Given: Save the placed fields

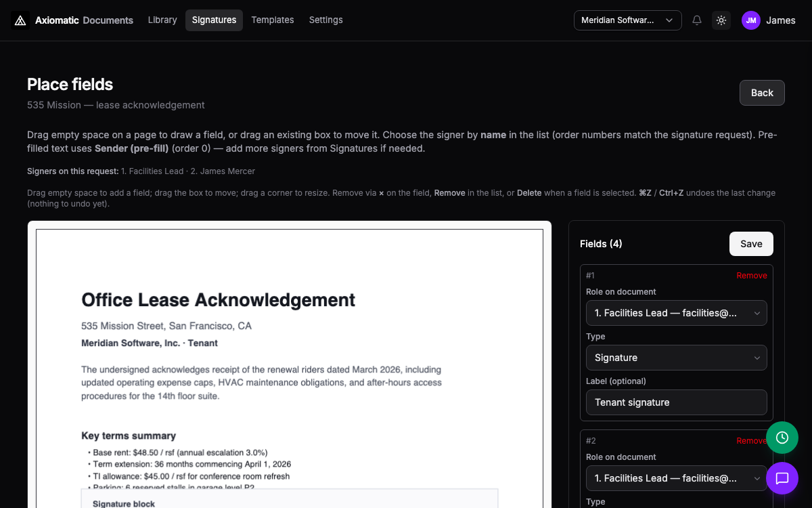Looking at the screenshot, I should (x=751, y=244).
